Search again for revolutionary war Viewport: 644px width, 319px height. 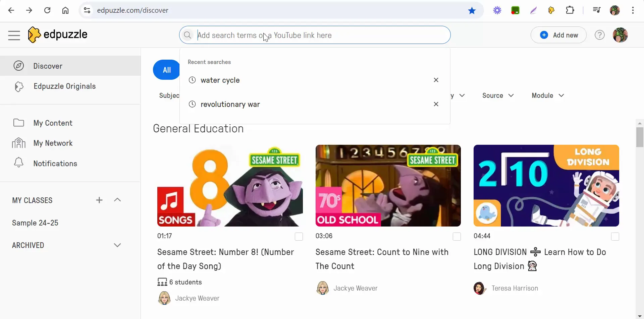[x=230, y=104]
